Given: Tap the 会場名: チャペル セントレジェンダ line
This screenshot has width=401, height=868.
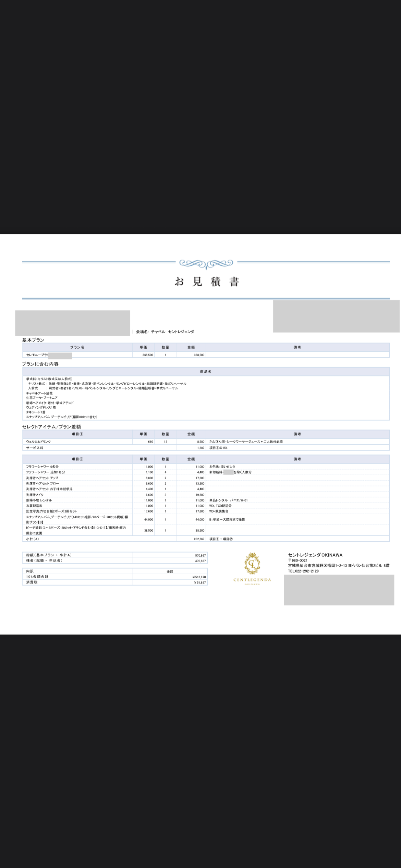Looking at the screenshot, I should (165, 331).
